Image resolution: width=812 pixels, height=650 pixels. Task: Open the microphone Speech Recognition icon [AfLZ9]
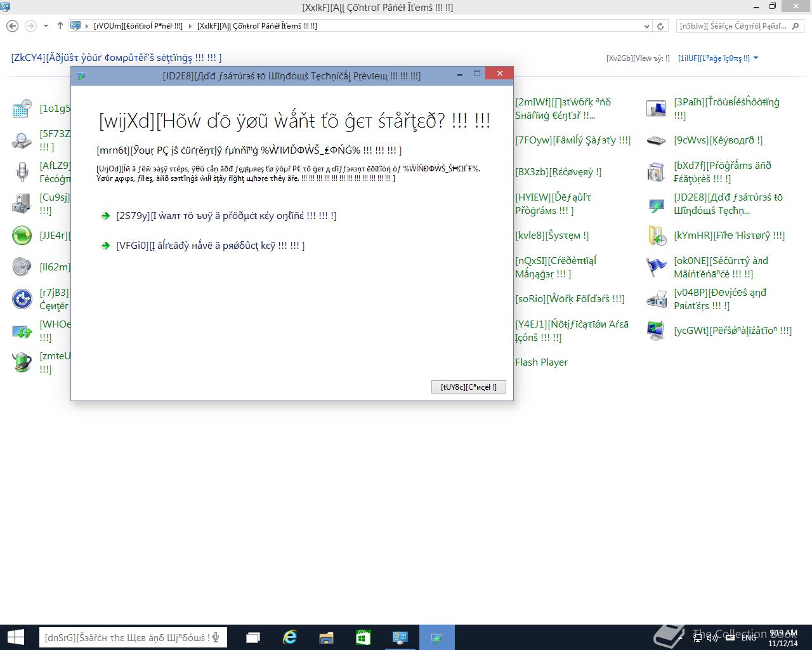tap(22, 172)
